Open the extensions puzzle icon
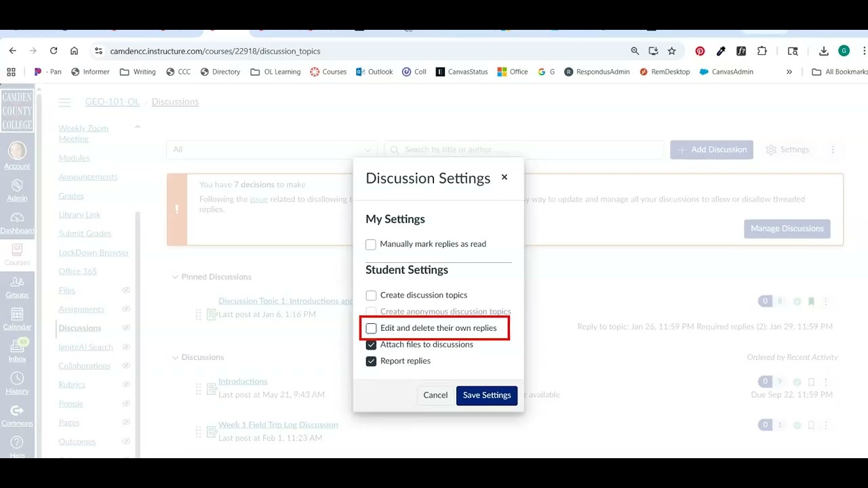 [x=762, y=51]
